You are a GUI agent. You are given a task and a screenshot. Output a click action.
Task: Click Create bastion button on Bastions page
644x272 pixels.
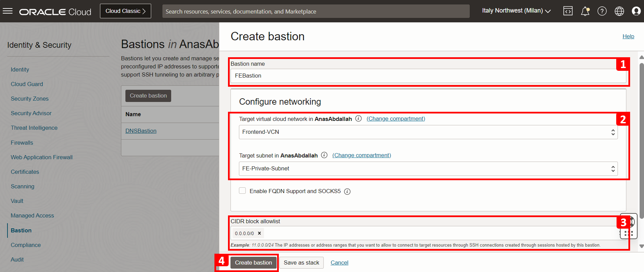click(148, 96)
